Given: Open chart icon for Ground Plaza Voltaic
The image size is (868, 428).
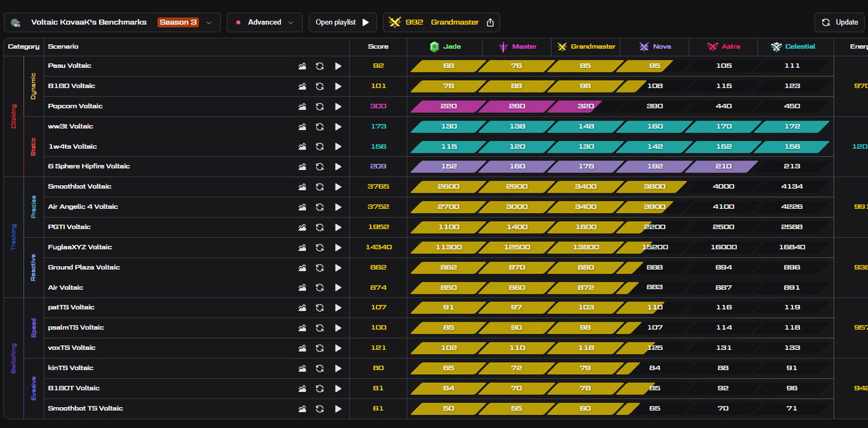Looking at the screenshot, I should click(x=302, y=267).
